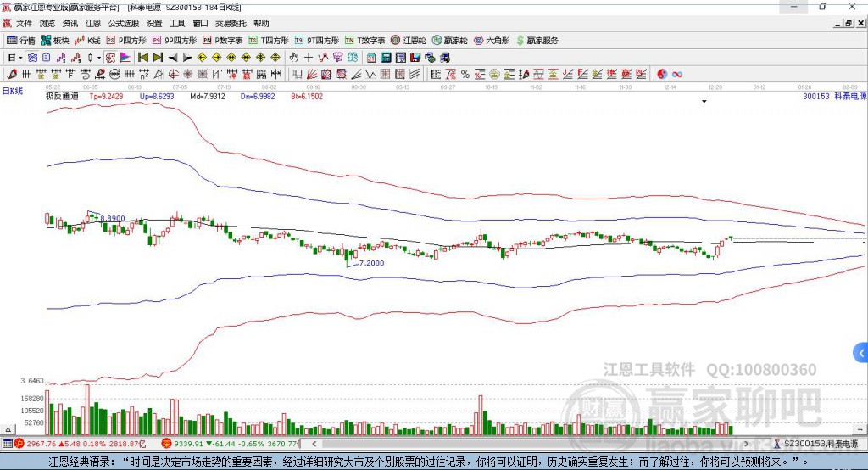Click Shenzhen index 9339.91 status entry

pos(231,444)
